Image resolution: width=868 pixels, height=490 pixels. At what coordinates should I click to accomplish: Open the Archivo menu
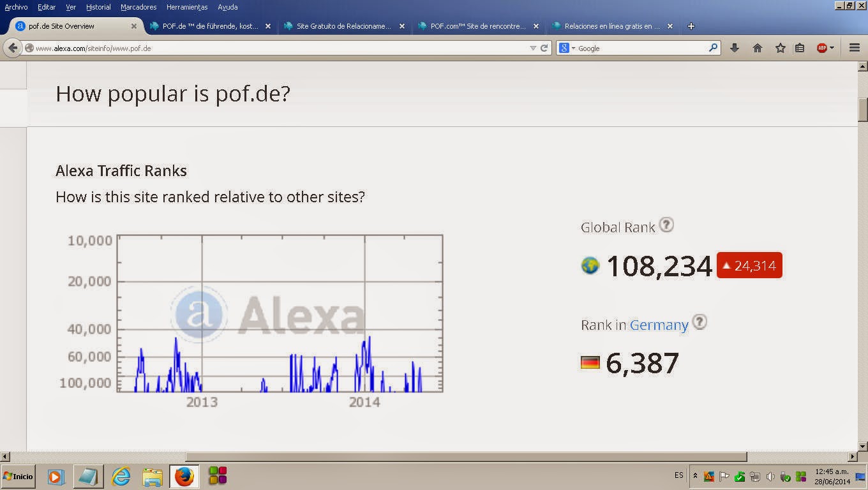(x=16, y=7)
